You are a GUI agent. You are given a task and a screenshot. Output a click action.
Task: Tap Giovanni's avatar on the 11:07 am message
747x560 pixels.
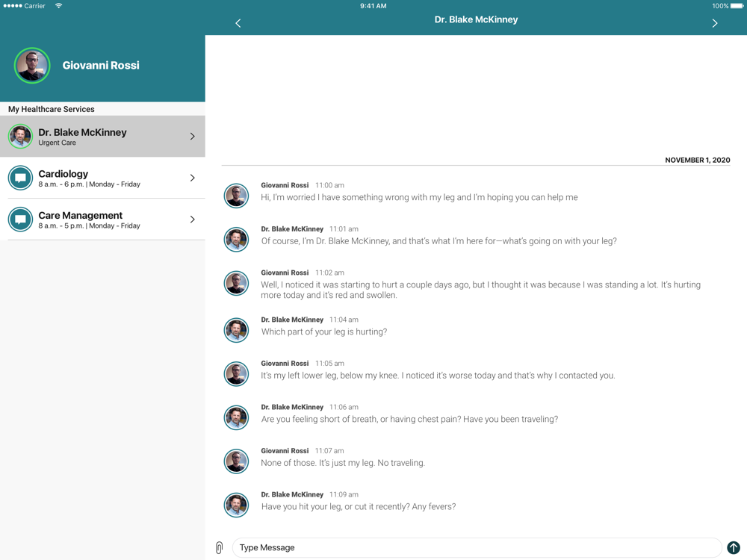[x=236, y=461]
